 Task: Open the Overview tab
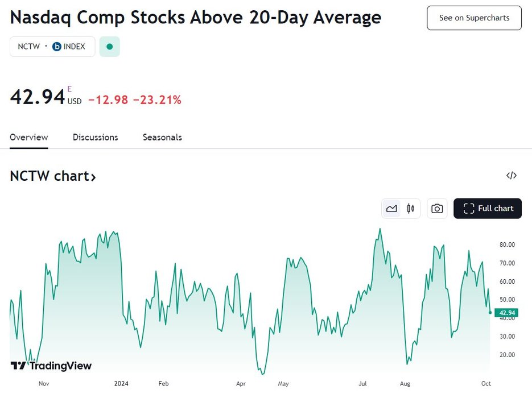(x=29, y=137)
